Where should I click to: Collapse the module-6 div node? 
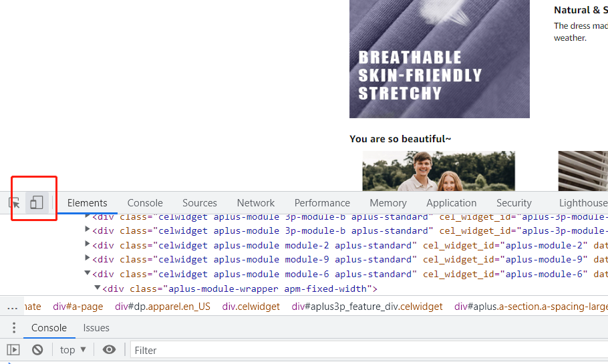[x=88, y=274]
